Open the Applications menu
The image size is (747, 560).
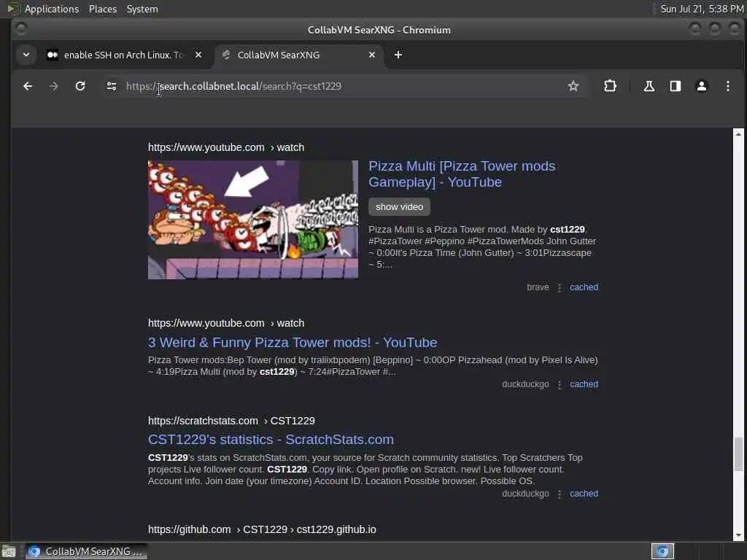tap(52, 9)
